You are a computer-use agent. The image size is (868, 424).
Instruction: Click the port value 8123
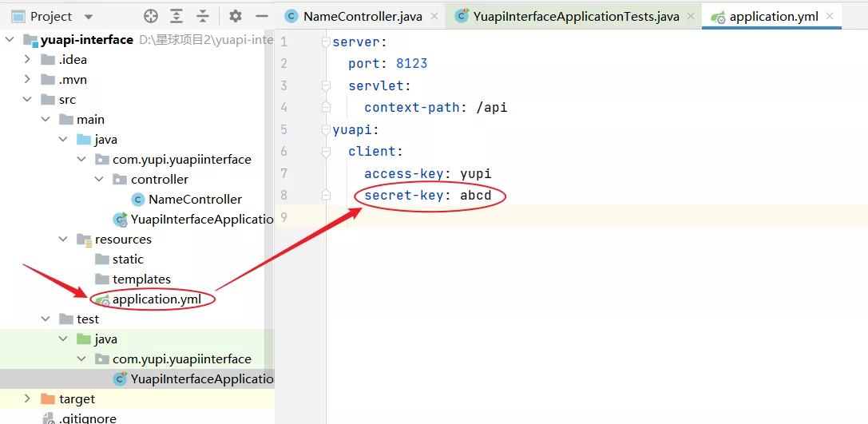[412, 64]
